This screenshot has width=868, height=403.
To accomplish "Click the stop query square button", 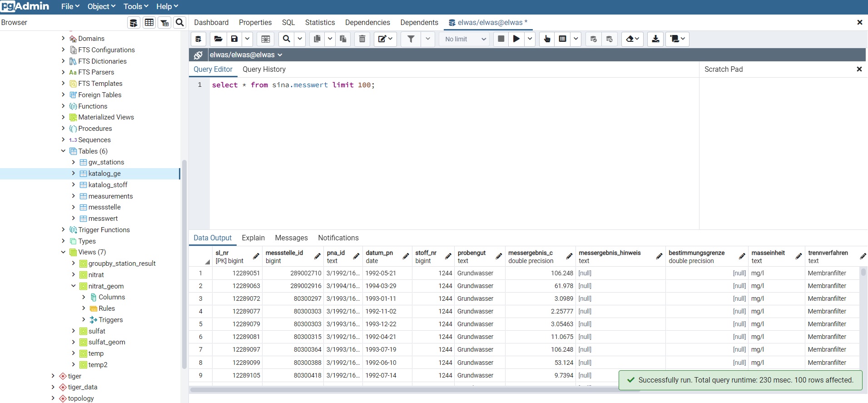I will (x=501, y=39).
